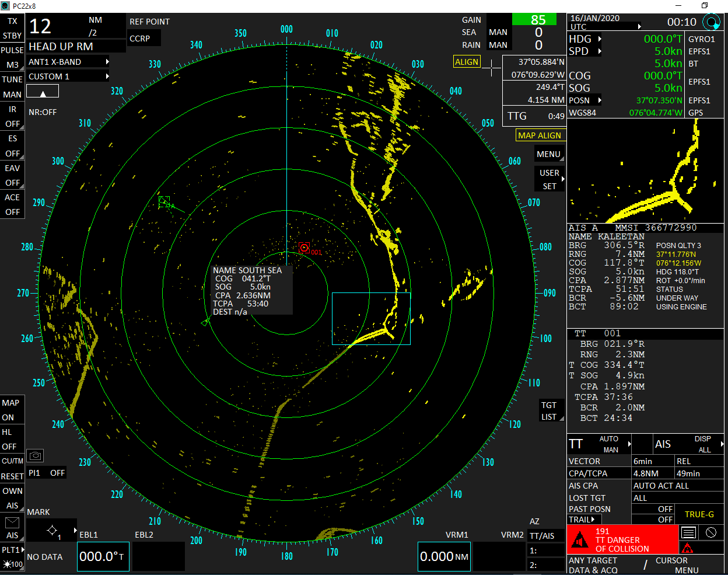728x575 pixels.
Task: Click the clock icon beside UTC time
Action: tap(712, 22)
